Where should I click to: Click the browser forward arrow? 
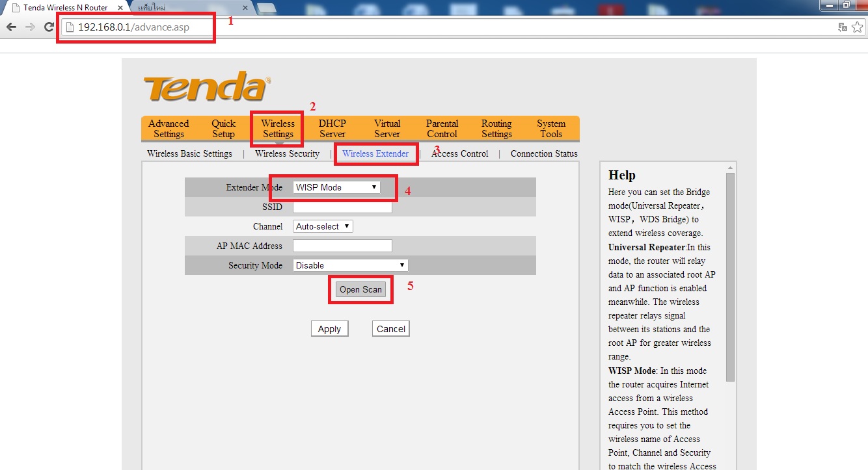click(30, 27)
